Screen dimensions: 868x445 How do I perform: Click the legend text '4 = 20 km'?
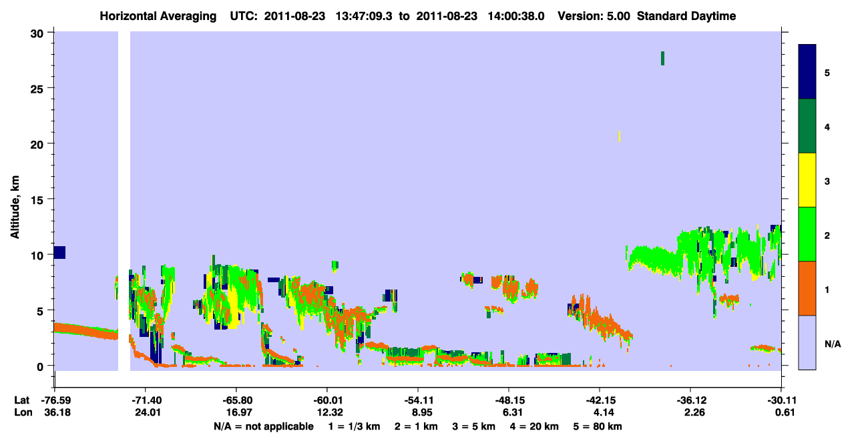[x=535, y=426]
